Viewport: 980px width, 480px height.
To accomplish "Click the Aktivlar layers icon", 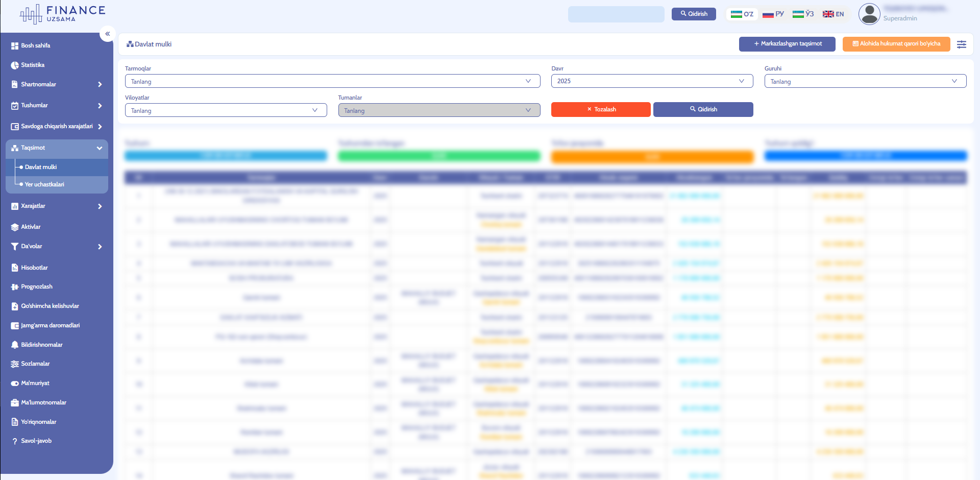I will [x=15, y=227].
